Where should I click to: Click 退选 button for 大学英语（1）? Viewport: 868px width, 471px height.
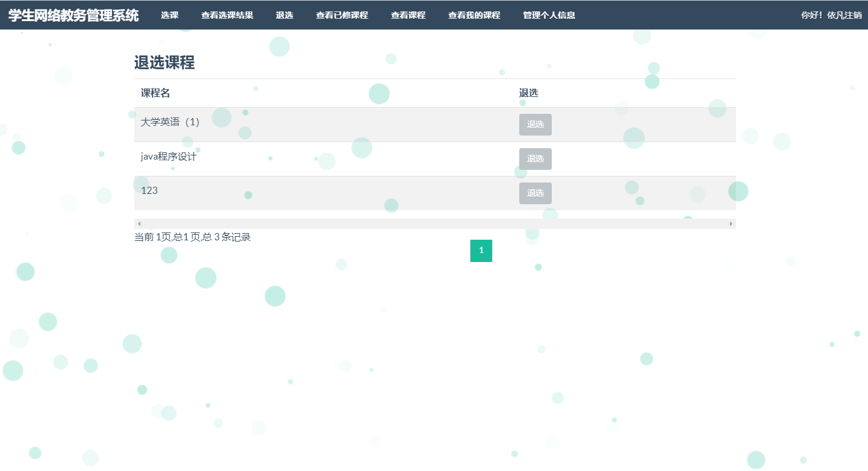coord(535,125)
